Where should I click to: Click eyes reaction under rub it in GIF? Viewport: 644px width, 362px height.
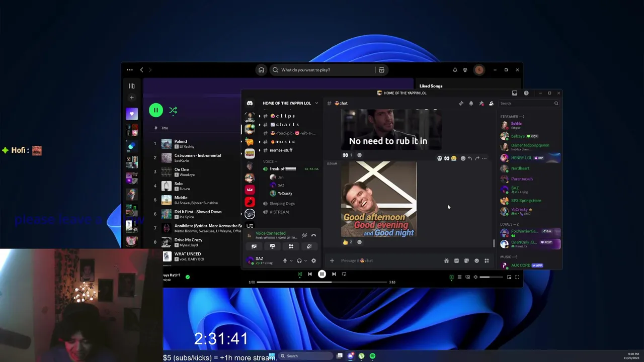(x=347, y=155)
